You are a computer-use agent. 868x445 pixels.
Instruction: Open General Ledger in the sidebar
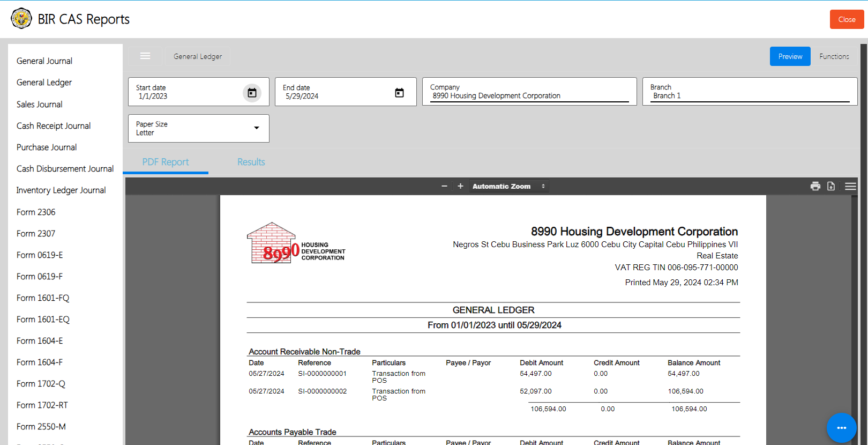click(x=44, y=83)
